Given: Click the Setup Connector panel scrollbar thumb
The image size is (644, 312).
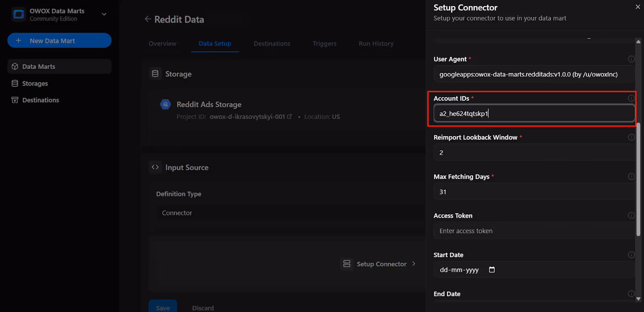Looking at the screenshot, I should point(638,179).
